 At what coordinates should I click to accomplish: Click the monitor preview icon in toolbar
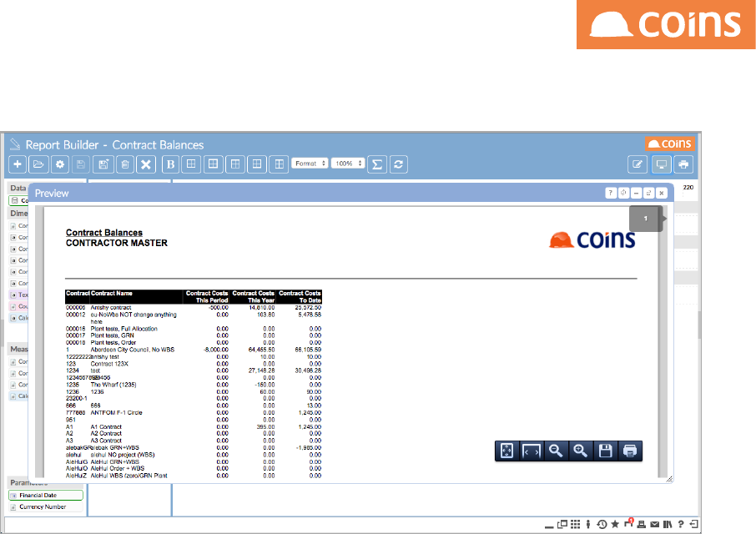662,164
